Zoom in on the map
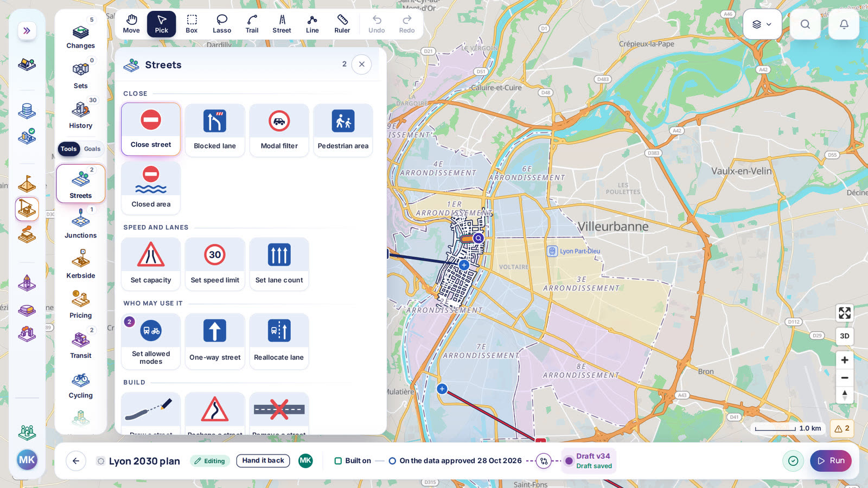The image size is (868, 488). [845, 360]
